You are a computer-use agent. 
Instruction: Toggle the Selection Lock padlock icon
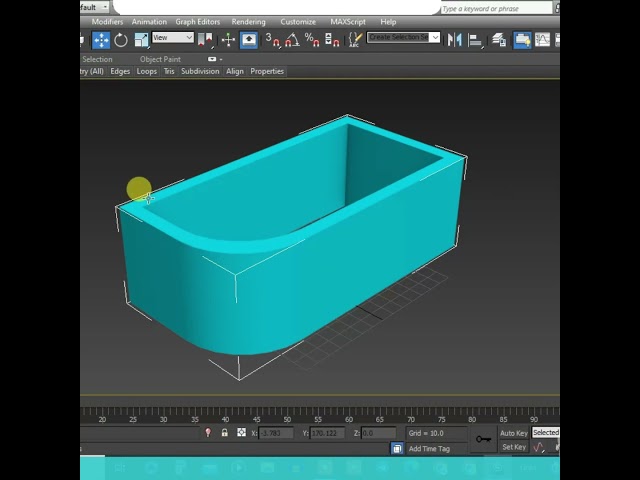(x=224, y=433)
